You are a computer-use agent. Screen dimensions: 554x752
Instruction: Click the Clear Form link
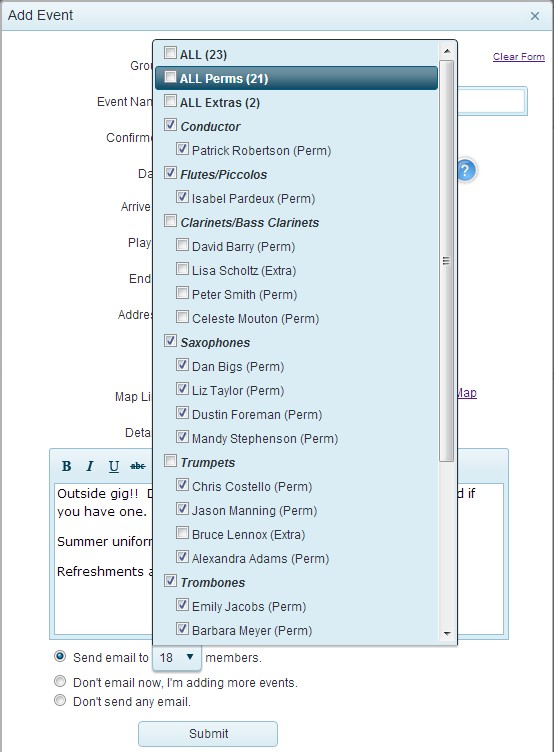[519, 57]
